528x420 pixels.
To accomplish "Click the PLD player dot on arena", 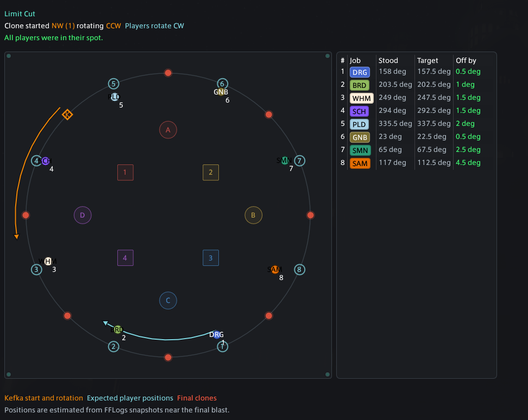I will (115, 97).
